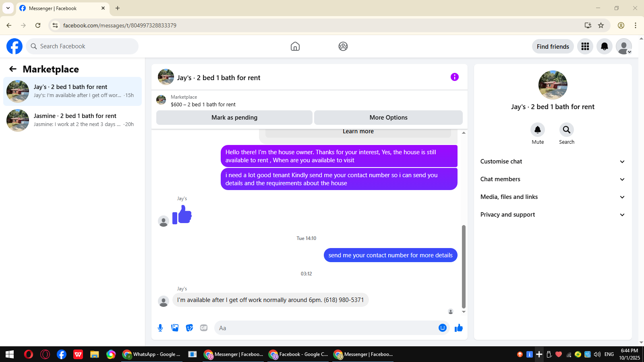This screenshot has width=644, height=362.
Task: Click the chat header title Jay's listing
Action: (219, 78)
